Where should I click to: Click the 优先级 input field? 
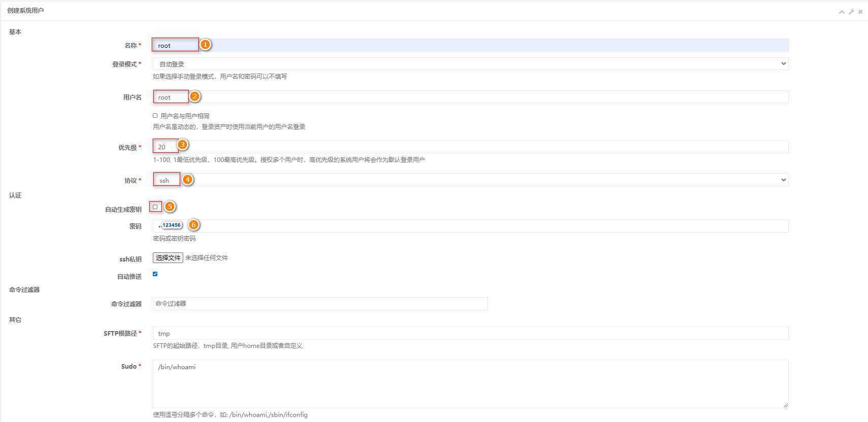[471, 147]
